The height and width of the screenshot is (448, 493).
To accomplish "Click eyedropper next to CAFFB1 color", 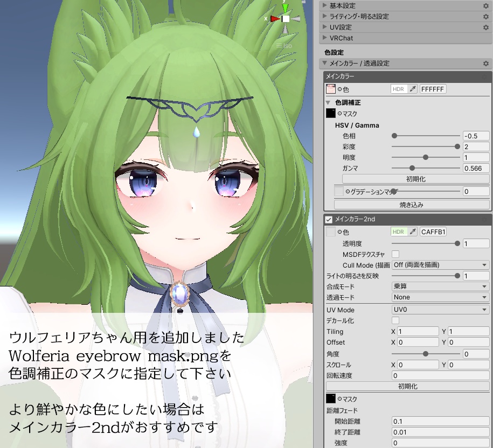I will tap(413, 232).
